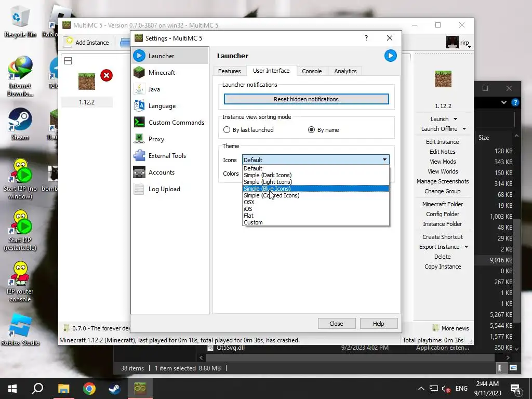Click View Mods in side panel
532x399 pixels.
tap(443, 162)
